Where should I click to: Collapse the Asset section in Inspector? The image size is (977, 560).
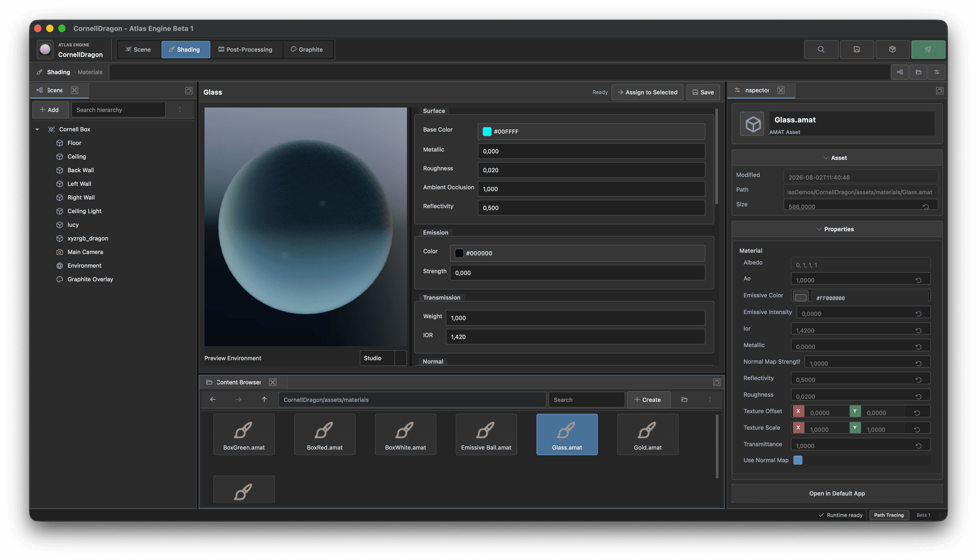point(837,158)
